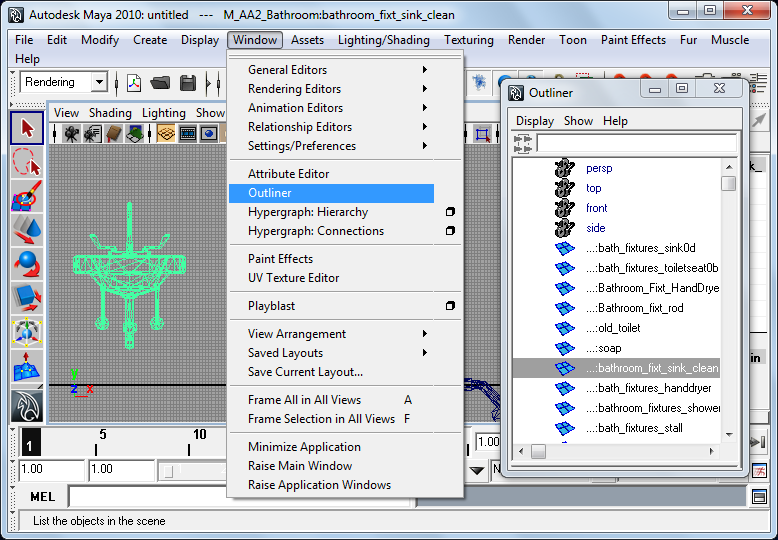778x540 pixels.
Task: Click the animation preferences icon bottom right
Action: pos(759,470)
